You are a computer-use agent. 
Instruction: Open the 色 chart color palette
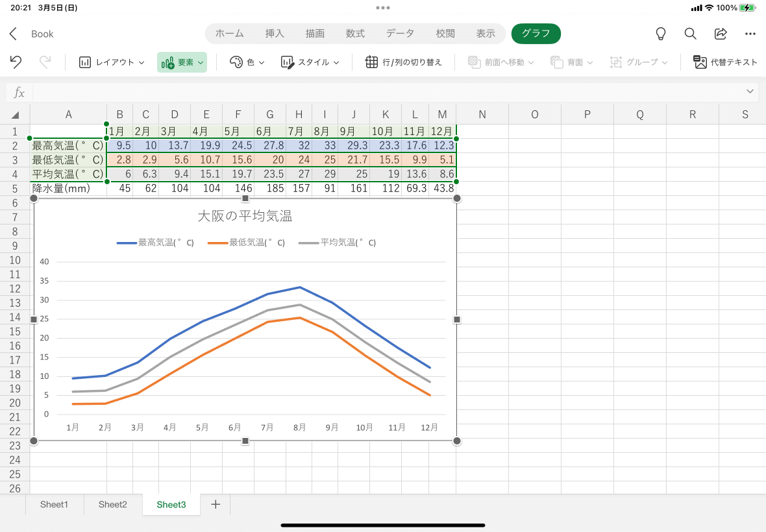point(247,62)
